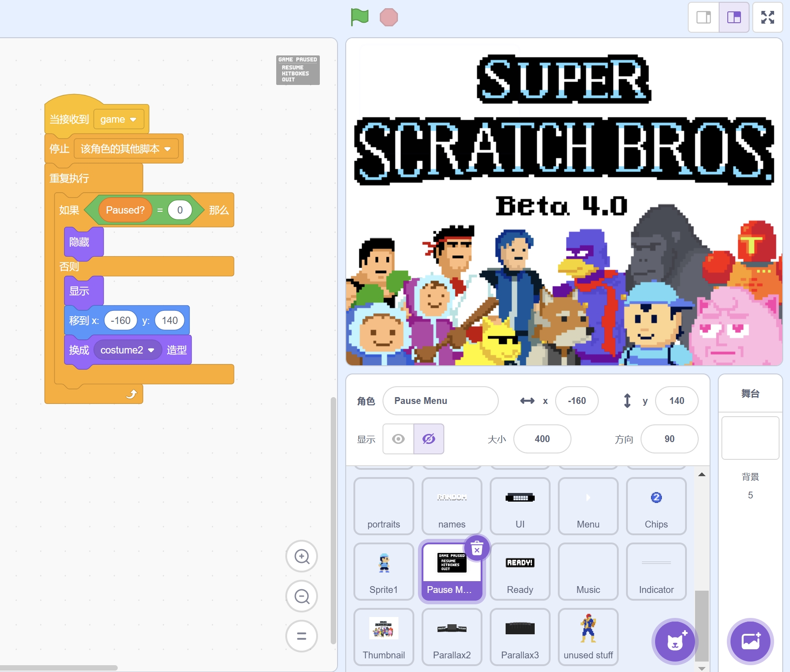Image resolution: width=790 pixels, height=672 pixels.
Task: Reset workspace zoom to default
Action: [x=302, y=636]
